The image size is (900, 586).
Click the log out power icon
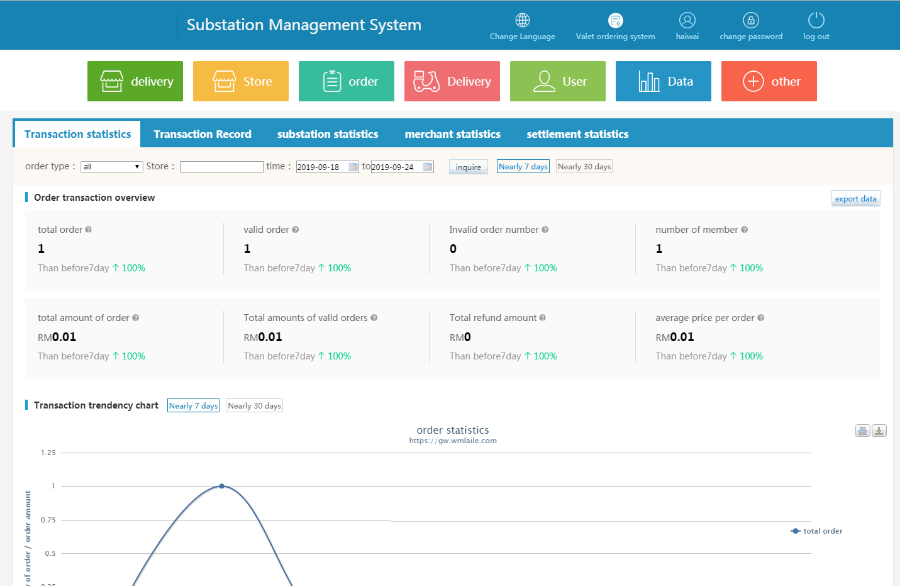(x=816, y=20)
